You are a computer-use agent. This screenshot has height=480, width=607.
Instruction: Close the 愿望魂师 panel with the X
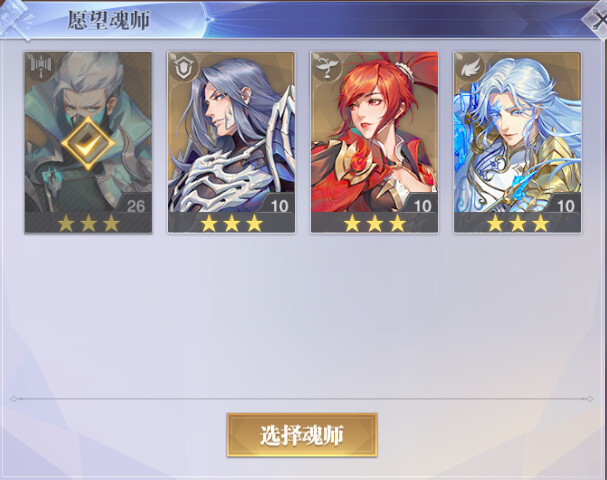(x=598, y=19)
